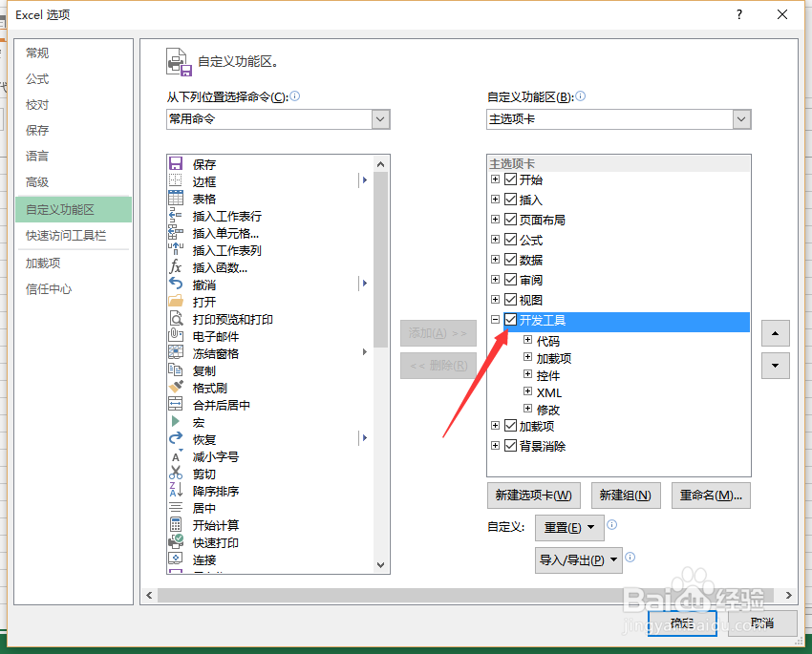This screenshot has width=812, height=654.
Task: Toggle the 背景消除 checkbox
Action: point(511,446)
